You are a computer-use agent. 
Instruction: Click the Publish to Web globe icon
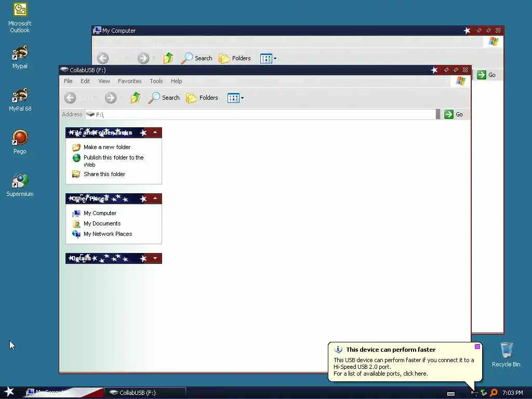pyautogui.click(x=76, y=158)
